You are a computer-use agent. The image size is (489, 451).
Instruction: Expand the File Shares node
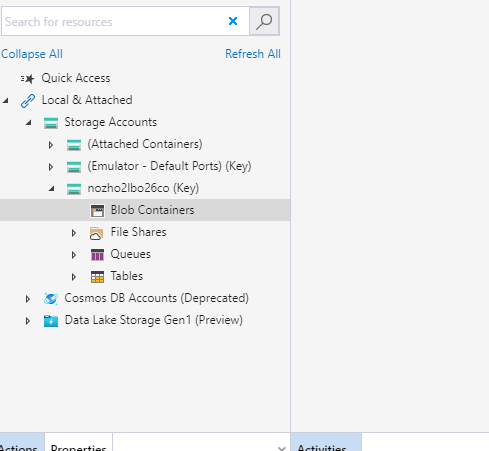[x=74, y=233]
